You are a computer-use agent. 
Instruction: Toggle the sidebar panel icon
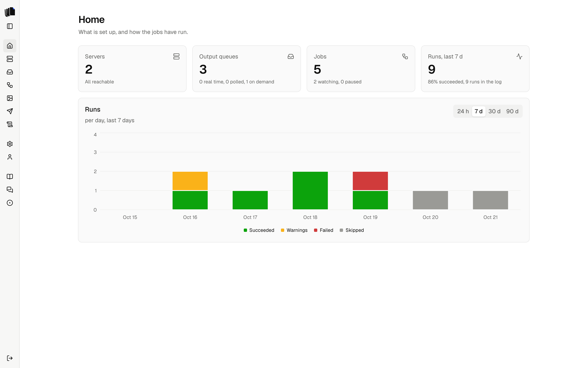pyautogui.click(x=10, y=26)
